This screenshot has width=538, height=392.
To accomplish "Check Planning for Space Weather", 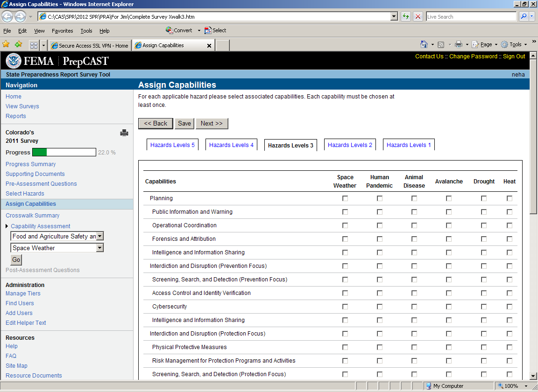I will tap(345, 198).
